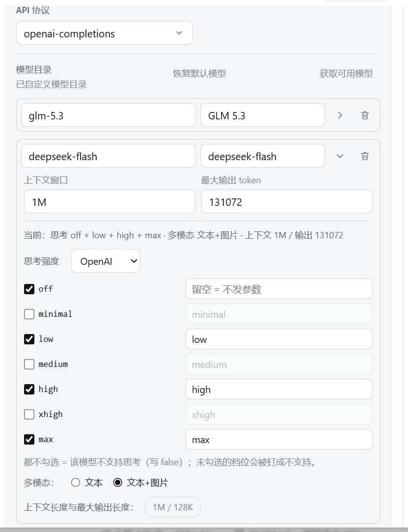Select the 文本+图片 multimodal option
This screenshot has height=532, width=408.
[x=118, y=482]
